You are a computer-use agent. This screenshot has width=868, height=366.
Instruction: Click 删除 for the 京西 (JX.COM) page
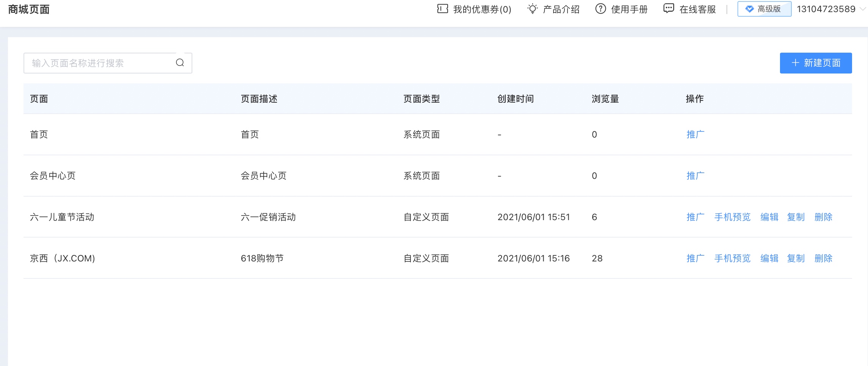(823, 258)
